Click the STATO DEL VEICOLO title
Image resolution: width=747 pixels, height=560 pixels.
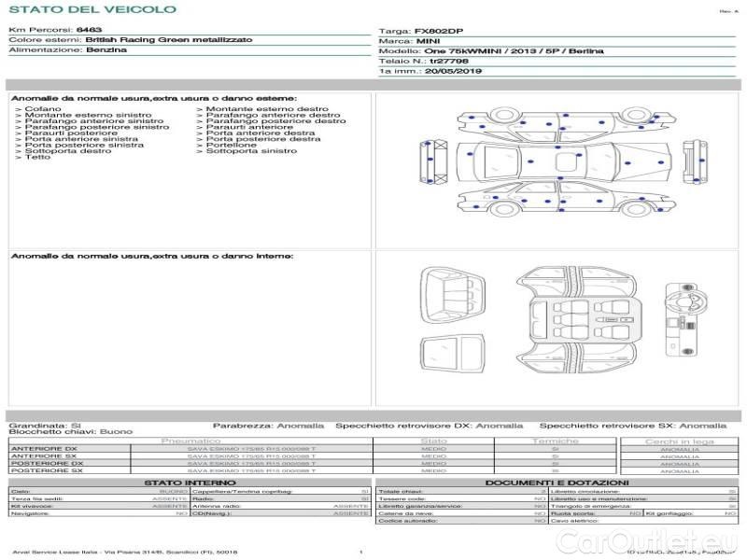pos(92,9)
